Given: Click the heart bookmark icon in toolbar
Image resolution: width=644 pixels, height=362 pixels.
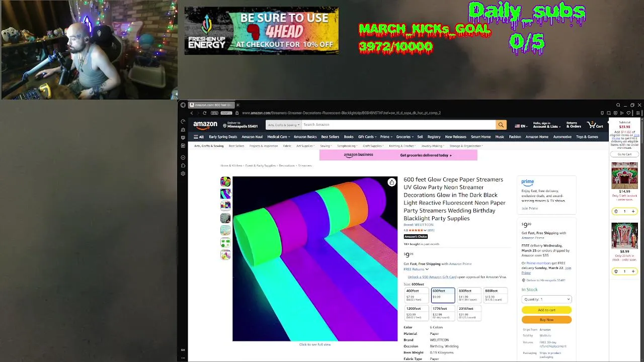Looking at the screenshot, I should (x=628, y=113).
